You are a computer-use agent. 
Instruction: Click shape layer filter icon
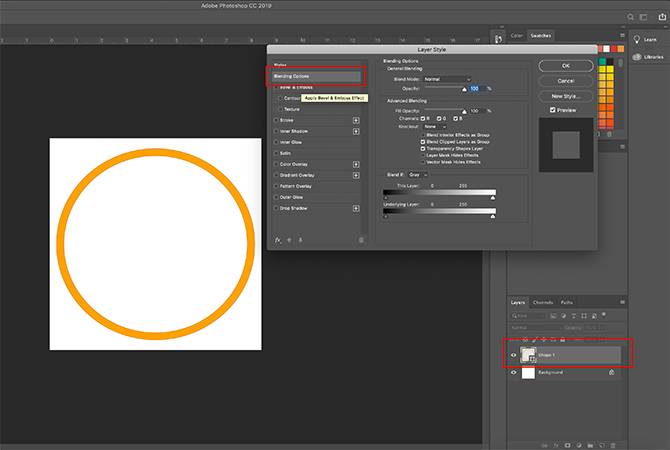tap(584, 316)
